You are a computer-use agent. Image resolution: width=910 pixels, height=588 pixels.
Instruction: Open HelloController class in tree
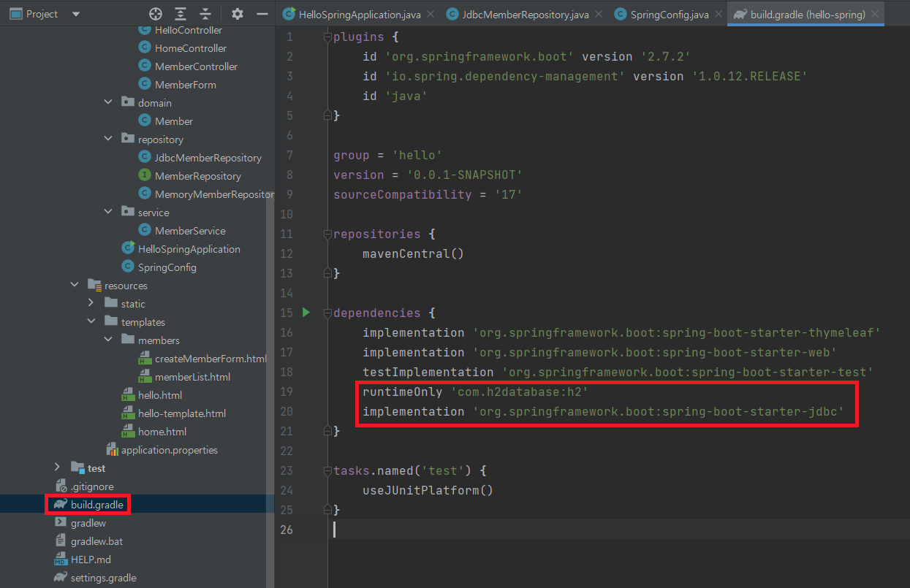[188, 30]
